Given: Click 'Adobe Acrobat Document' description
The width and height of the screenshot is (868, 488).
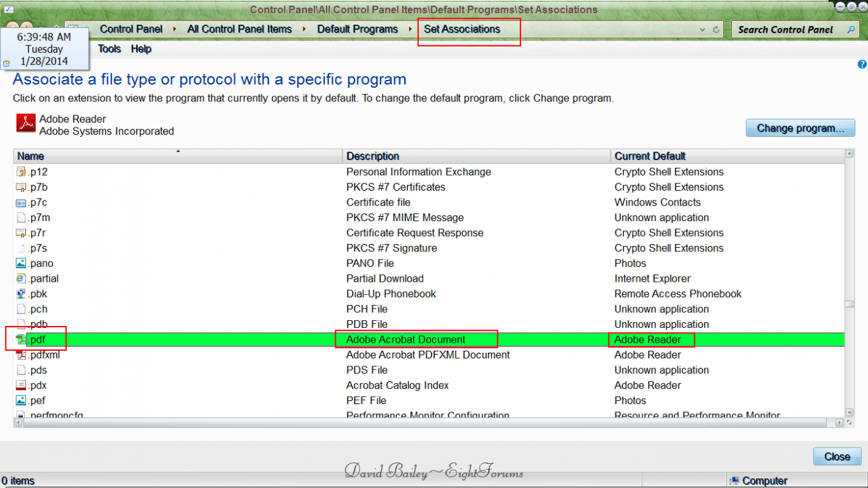Looking at the screenshot, I should click(x=406, y=340).
